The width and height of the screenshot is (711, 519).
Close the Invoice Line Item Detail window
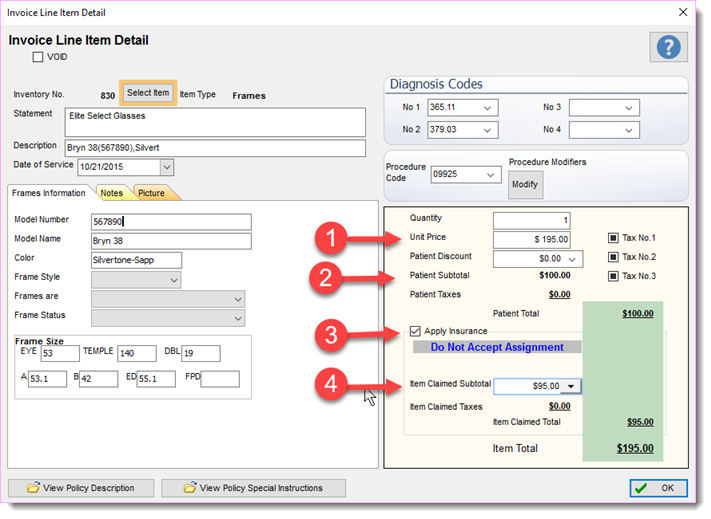tap(683, 12)
